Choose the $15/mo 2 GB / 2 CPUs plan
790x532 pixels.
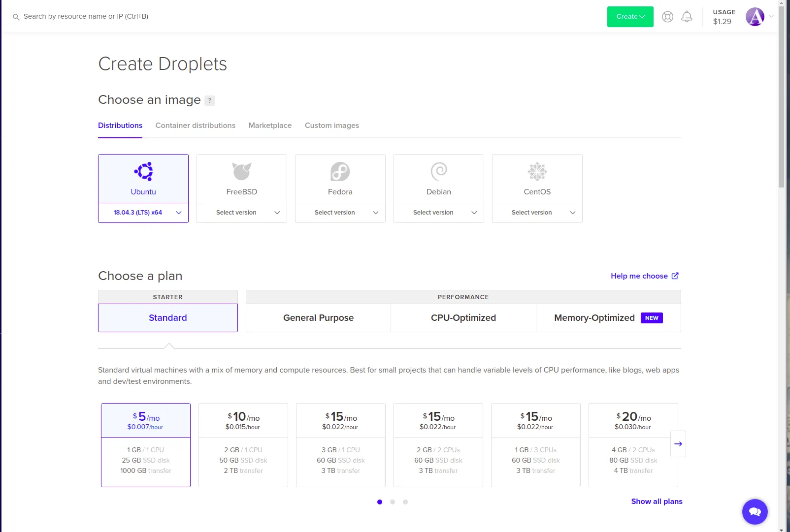click(x=438, y=445)
